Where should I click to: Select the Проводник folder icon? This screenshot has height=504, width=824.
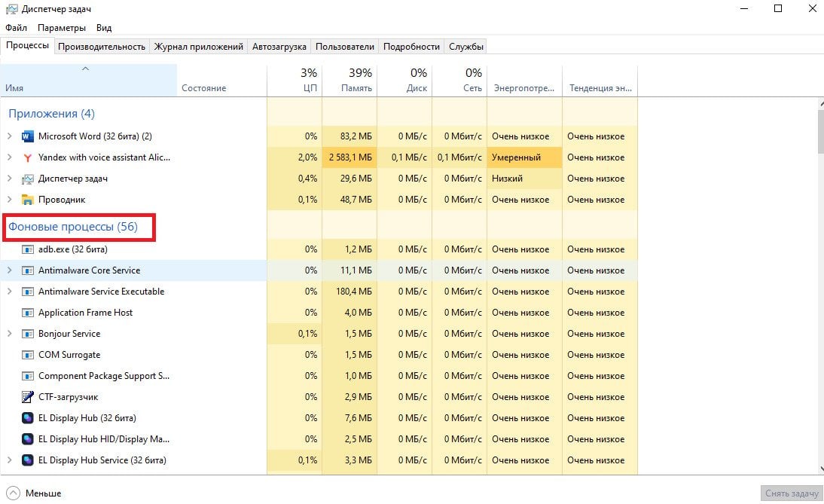pos(27,200)
